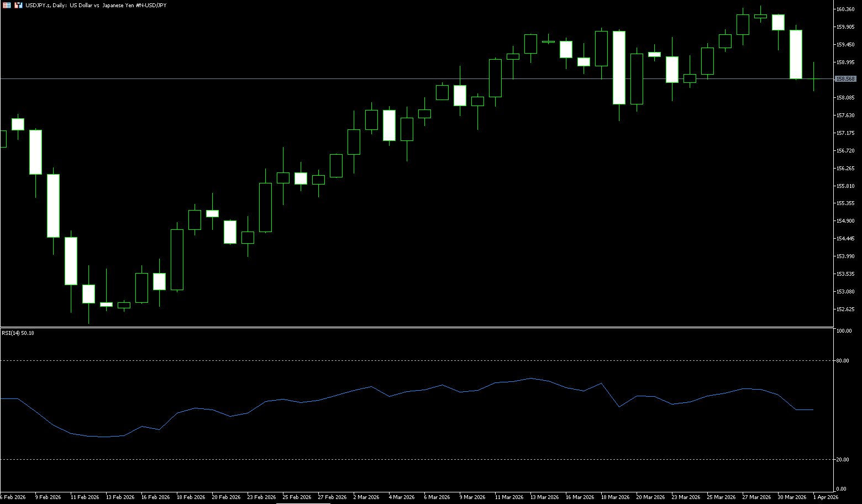This screenshot has width=862, height=504.
Task: Click the 156.265 price scale label
Action: click(x=845, y=168)
